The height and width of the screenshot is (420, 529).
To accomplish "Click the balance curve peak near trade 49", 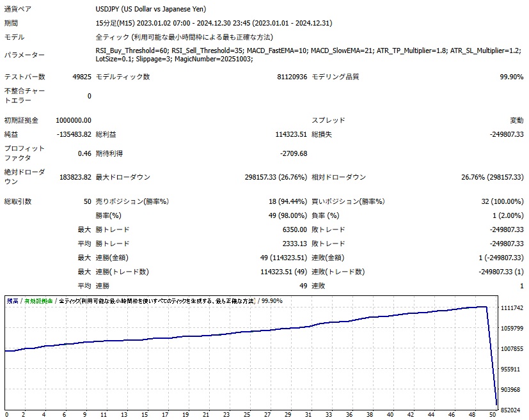I will [485, 307].
